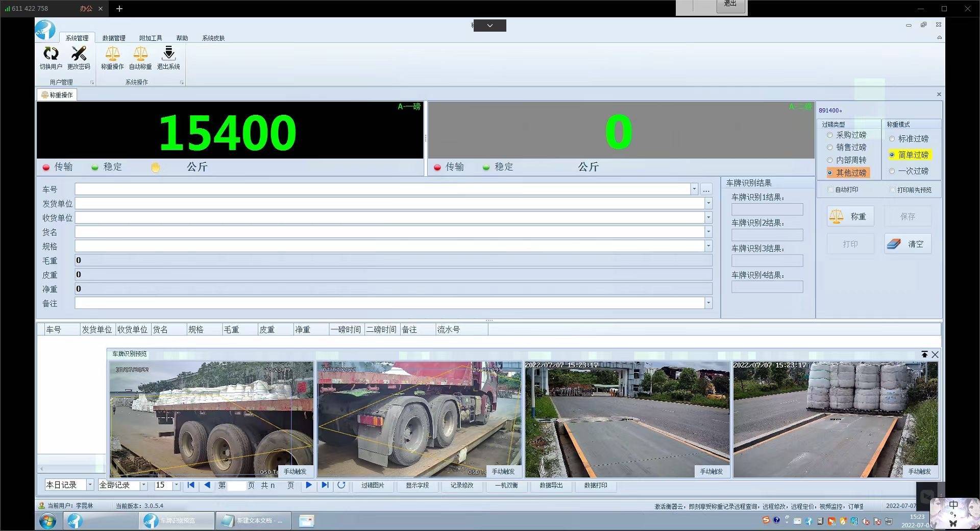The width and height of the screenshot is (980, 531).
Task: Click the first truck camera thumbnail
Action: coord(211,419)
